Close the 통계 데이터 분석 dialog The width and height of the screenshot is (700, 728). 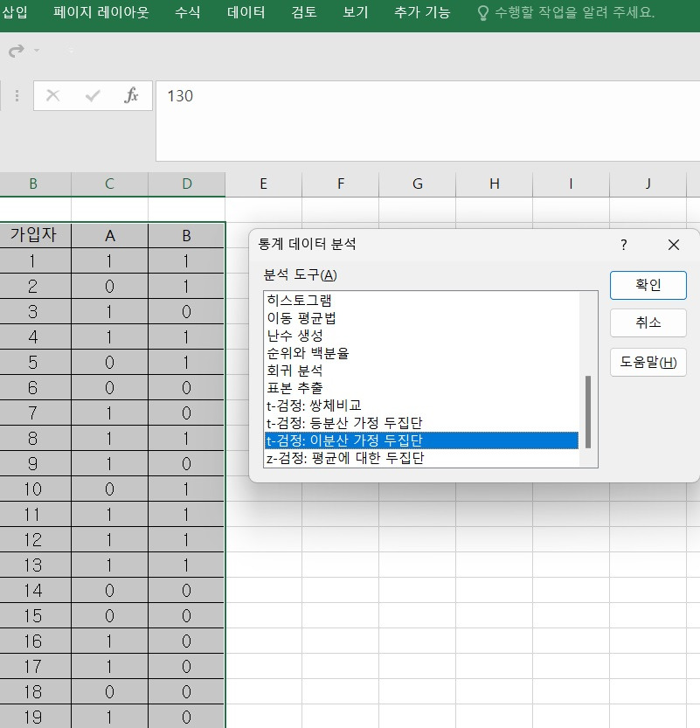point(673,246)
